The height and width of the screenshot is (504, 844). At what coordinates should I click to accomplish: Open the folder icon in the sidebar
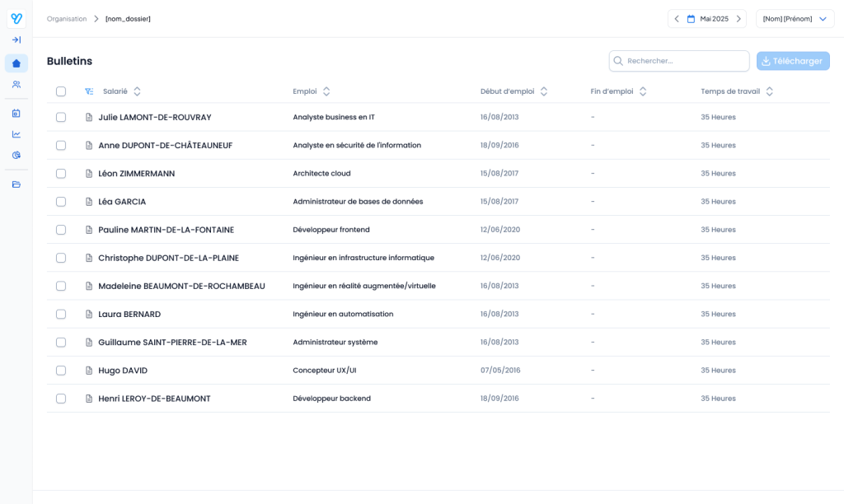[x=16, y=184]
